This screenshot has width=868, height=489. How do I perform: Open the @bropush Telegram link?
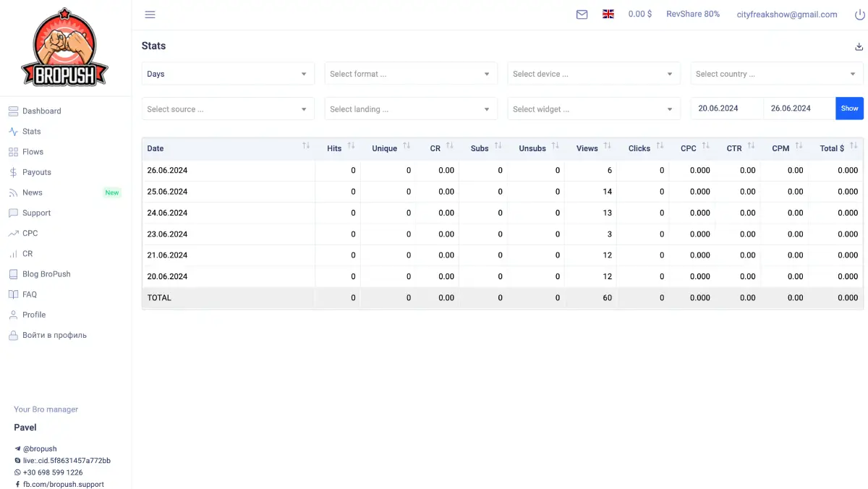(x=39, y=448)
